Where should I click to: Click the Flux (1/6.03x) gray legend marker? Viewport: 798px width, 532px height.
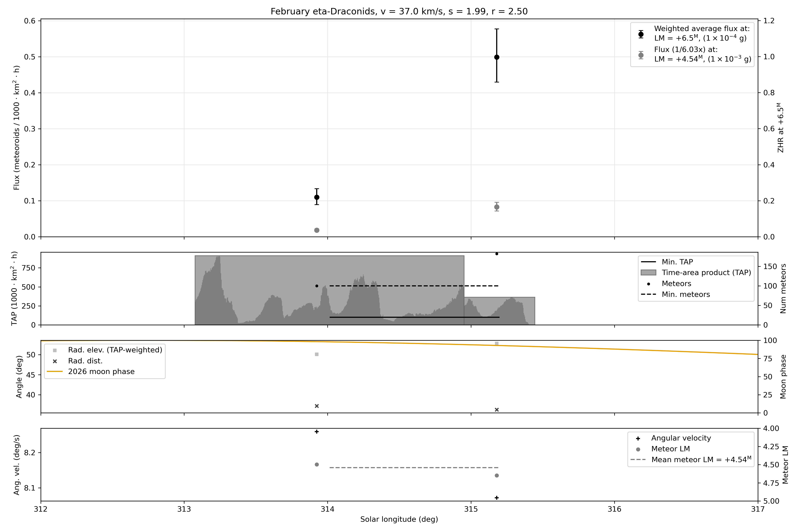[x=641, y=55]
